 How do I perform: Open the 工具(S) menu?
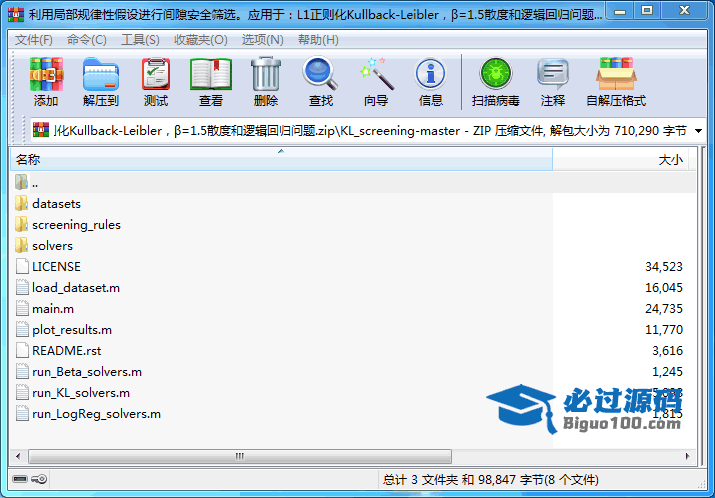(140, 39)
